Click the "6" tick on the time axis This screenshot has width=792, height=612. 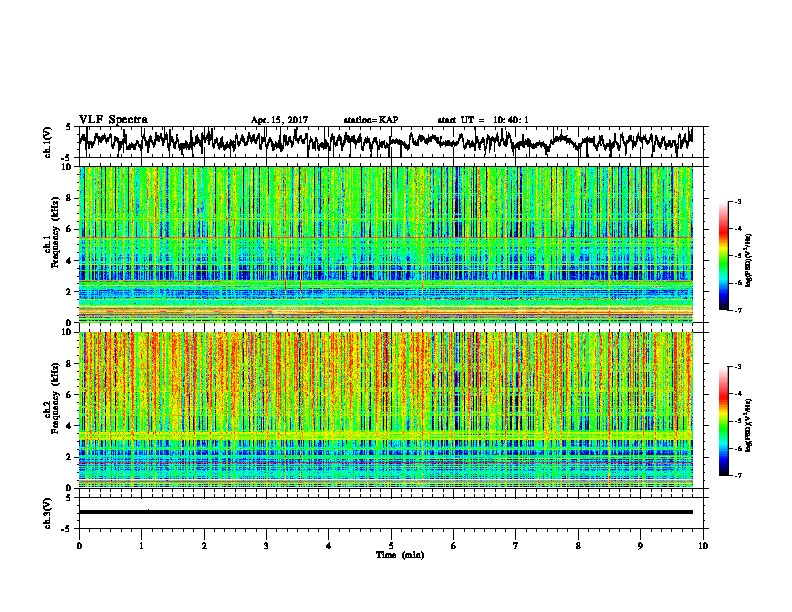453,546
